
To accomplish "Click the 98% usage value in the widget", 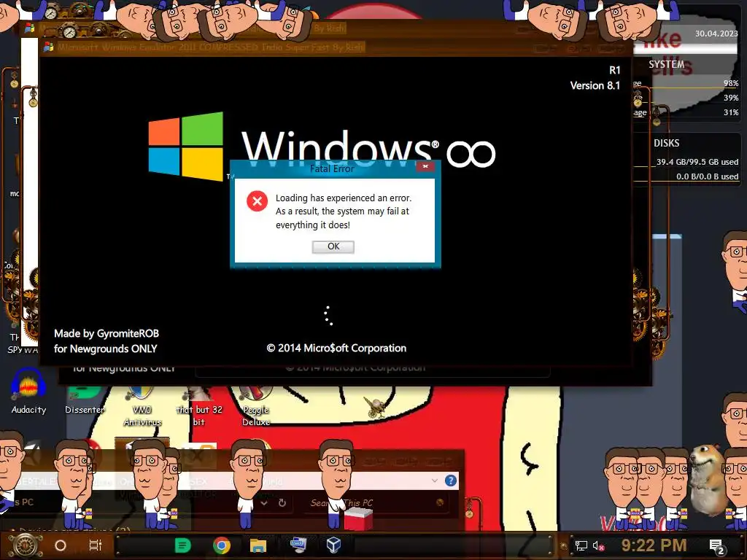I will (x=731, y=83).
